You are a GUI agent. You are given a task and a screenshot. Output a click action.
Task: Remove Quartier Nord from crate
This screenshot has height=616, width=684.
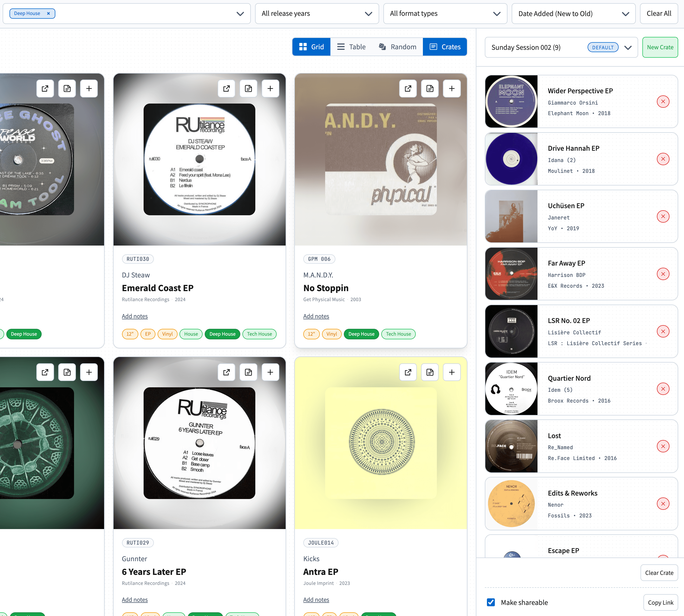coord(663,389)
